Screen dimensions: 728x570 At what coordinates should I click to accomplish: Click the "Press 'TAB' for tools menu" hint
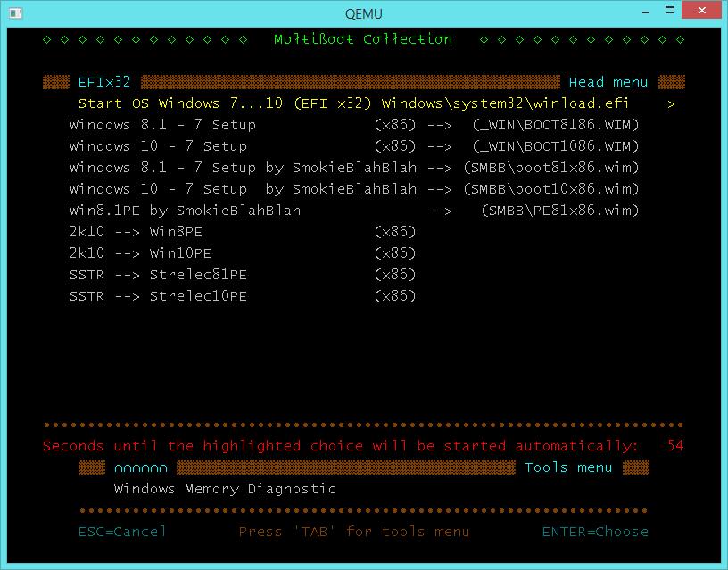click(354, 532)
